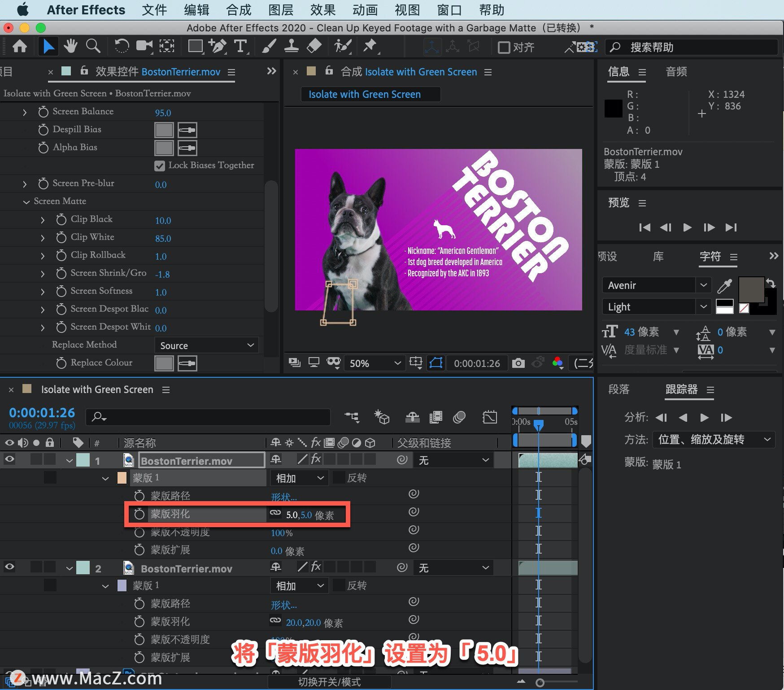The image size is (784, 690).
Task: Switch to the 音频 panel tab
Action: point(676,72)
